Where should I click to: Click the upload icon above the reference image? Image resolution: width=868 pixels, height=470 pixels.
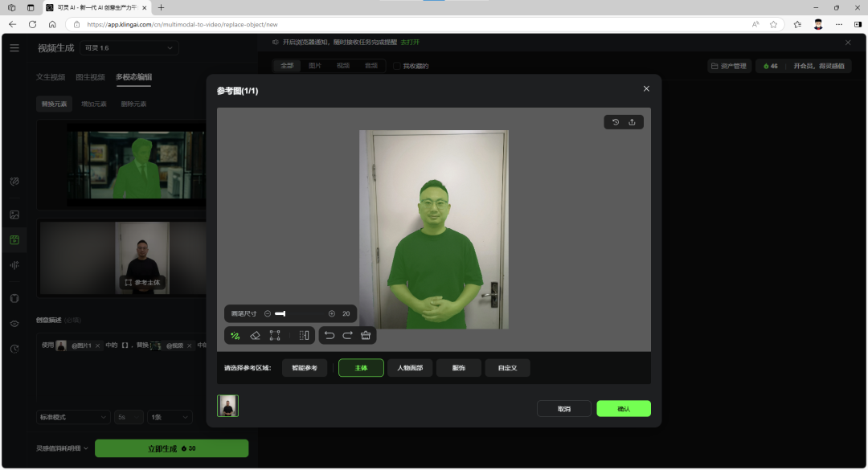(x=633, y=122)
